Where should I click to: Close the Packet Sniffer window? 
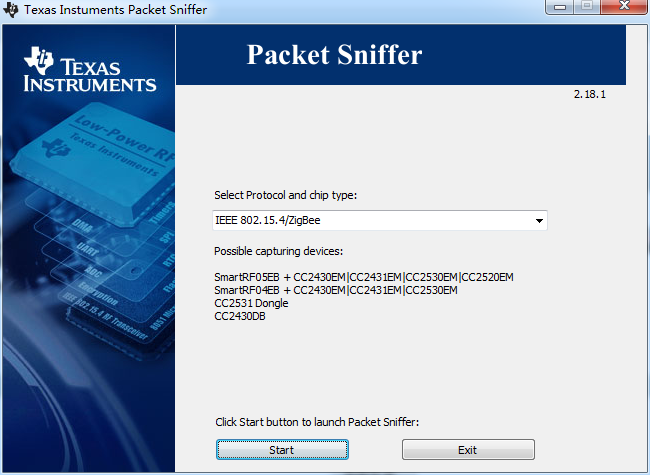(622, 8)
